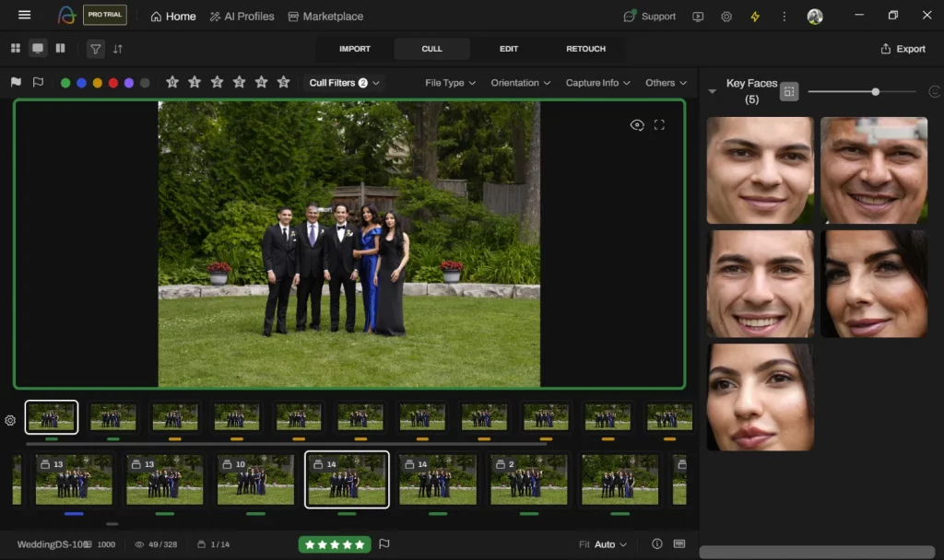
Task: Select the grid view icon
Action: [16, 48]
